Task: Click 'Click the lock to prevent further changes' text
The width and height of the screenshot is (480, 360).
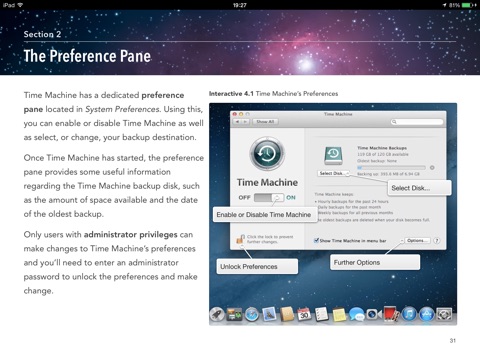Action: (270, 239)
